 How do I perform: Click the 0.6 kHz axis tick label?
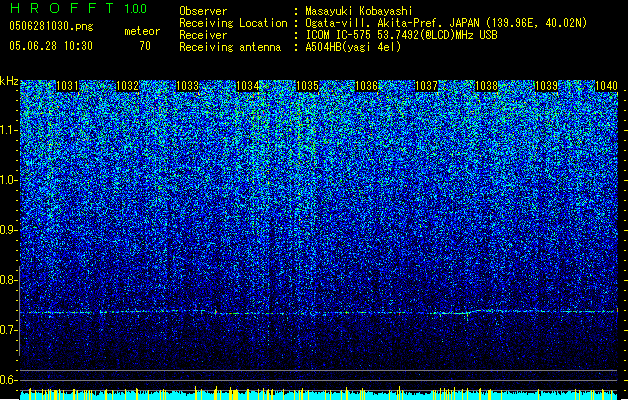(9, 380)
